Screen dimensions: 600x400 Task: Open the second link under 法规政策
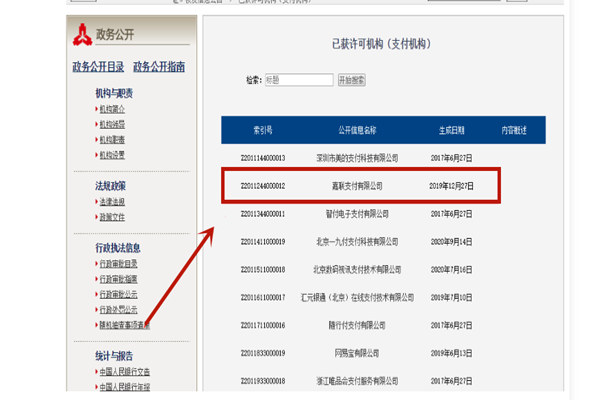pyautogui.click(x=112, y=217)
